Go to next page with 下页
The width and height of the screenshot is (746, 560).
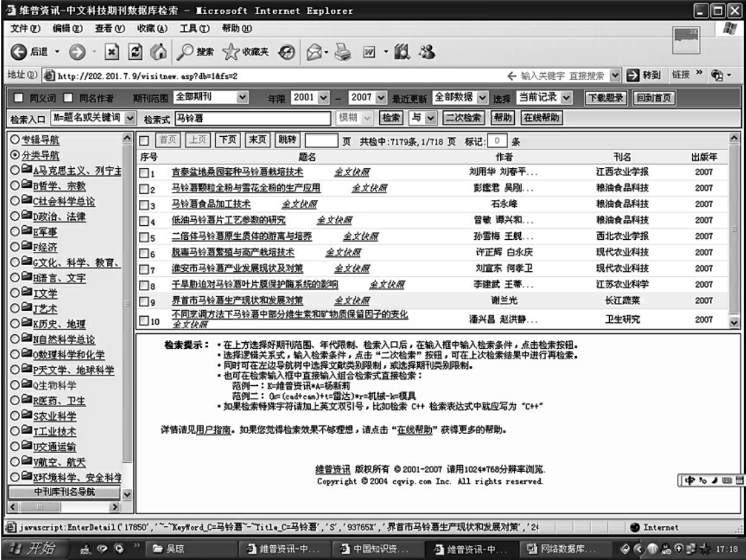pos(228,140)
